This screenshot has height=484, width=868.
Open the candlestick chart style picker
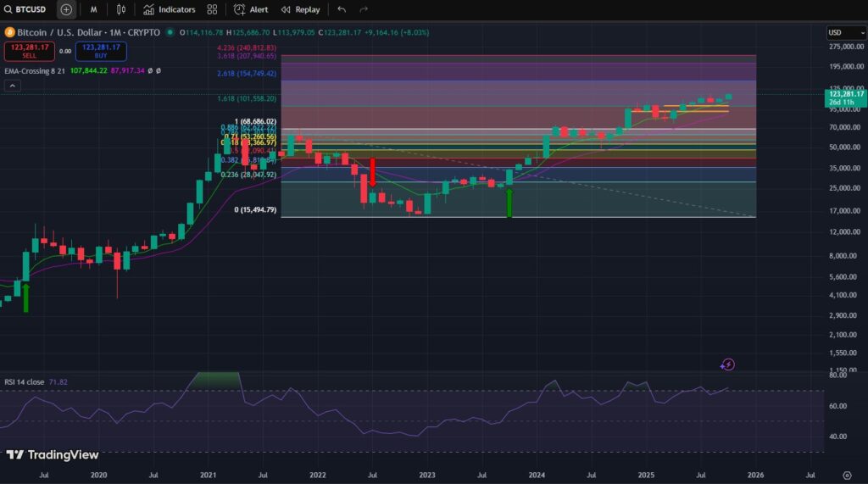pos(121,9)
